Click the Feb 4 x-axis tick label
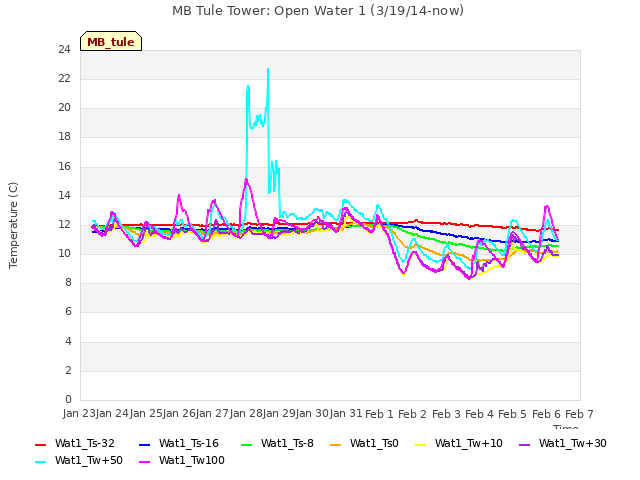Image resolution: width=640 pixels, height=480 pixels. point(479,414)
